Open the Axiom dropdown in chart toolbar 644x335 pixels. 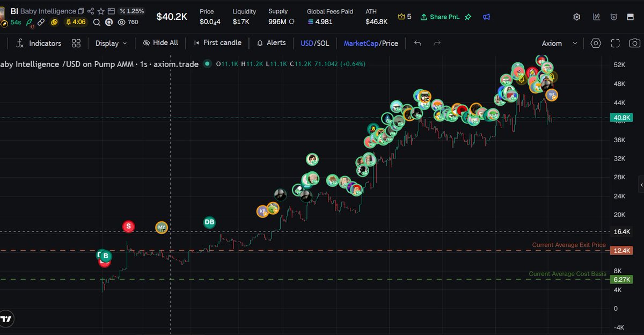[560, 43]
